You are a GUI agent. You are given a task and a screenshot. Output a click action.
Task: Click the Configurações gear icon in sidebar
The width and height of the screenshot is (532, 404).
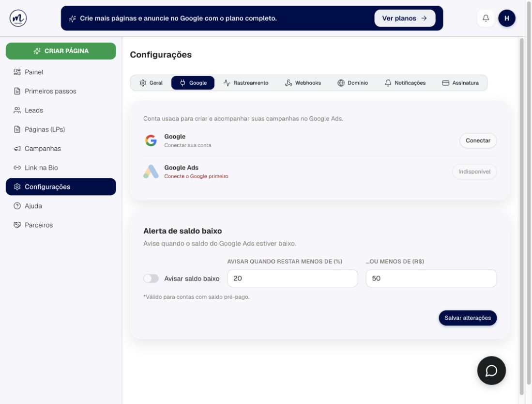tap(17, 186)
